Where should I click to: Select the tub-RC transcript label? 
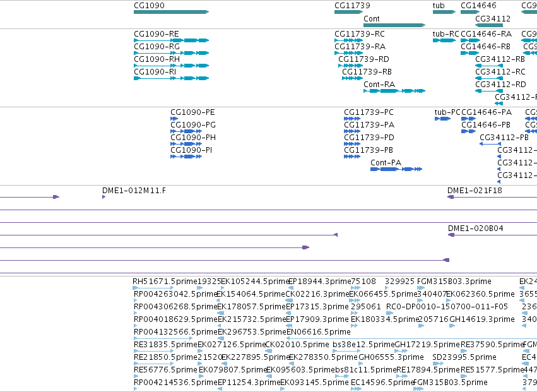click(x=446, y=34)
